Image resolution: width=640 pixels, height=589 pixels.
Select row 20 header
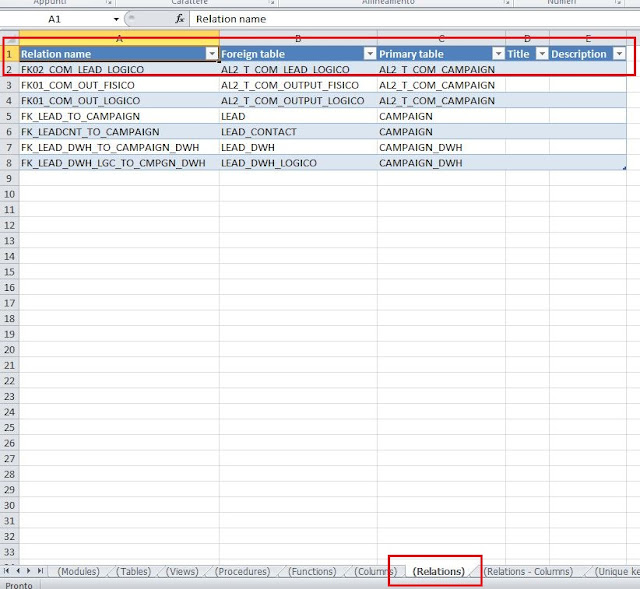(9, 350)
